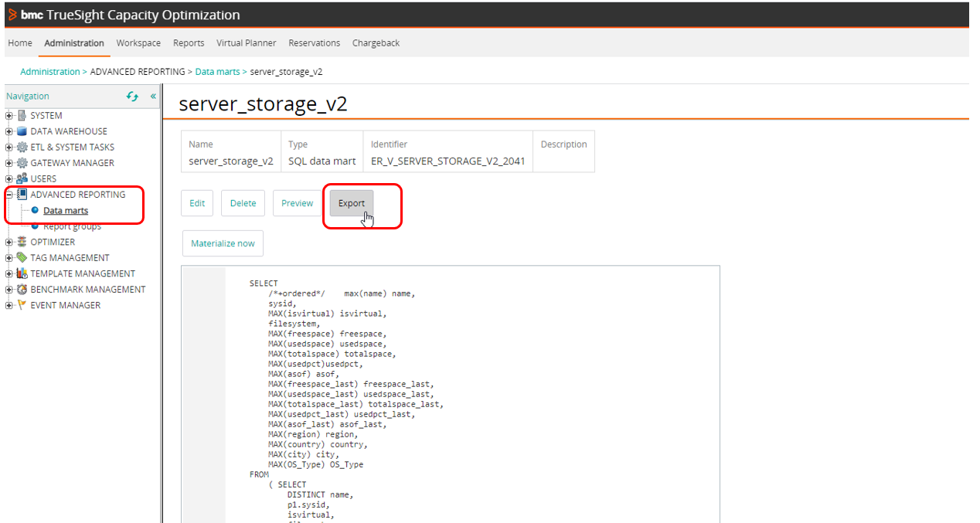Click the Data marts bullet icon

(36, 210)
